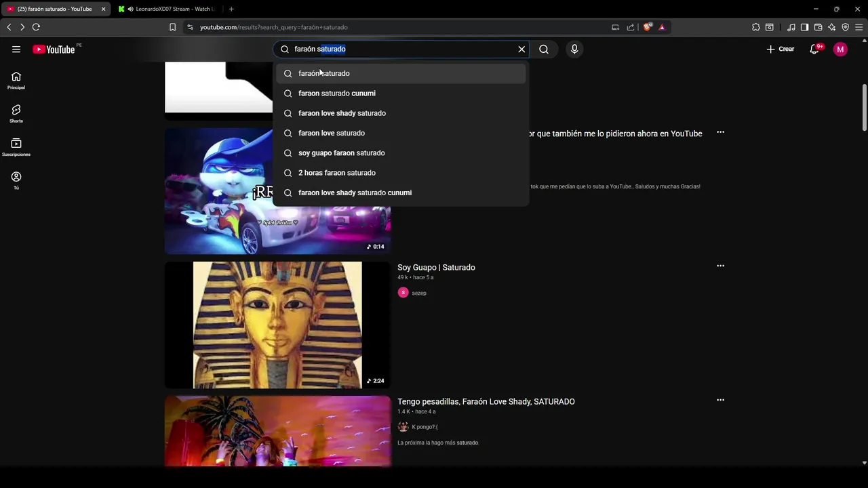Close the faraón saturado YouTube tab
This screenshot has width=868, height=488.
[x=103, y=9]
